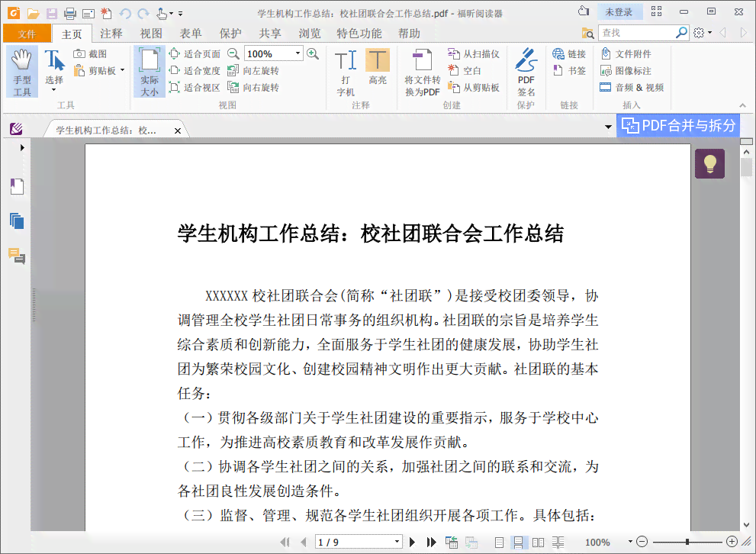This screenshot has width=756, height=554.
Task: Set view to actual size 实际大小
Action: pos(149,72)
